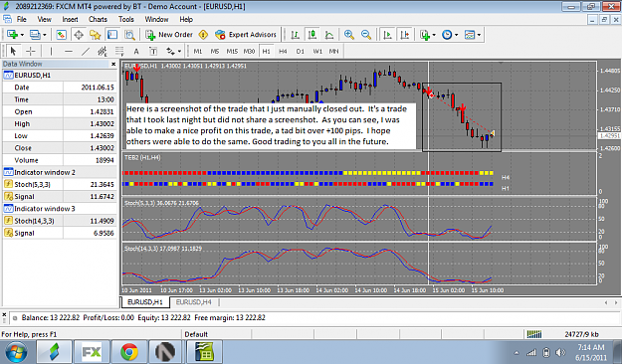Viewport: 622px width, 364px height.
Task: Set timeframe to H4
Action: [283, 51]
